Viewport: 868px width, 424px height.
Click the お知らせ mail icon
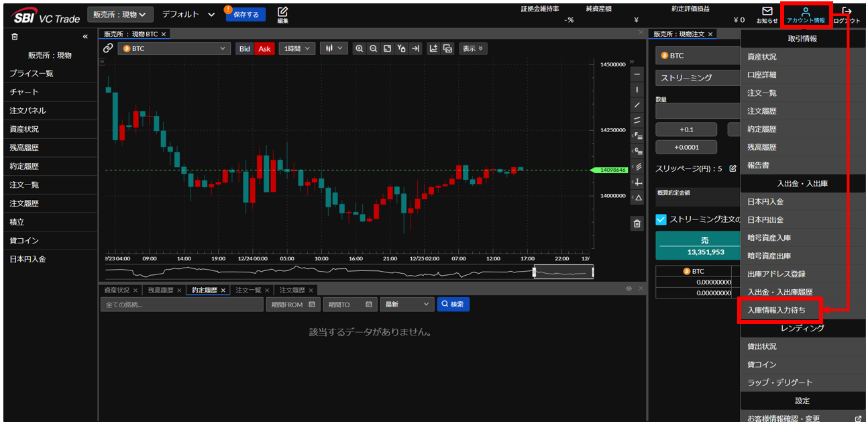pos(767,11)
